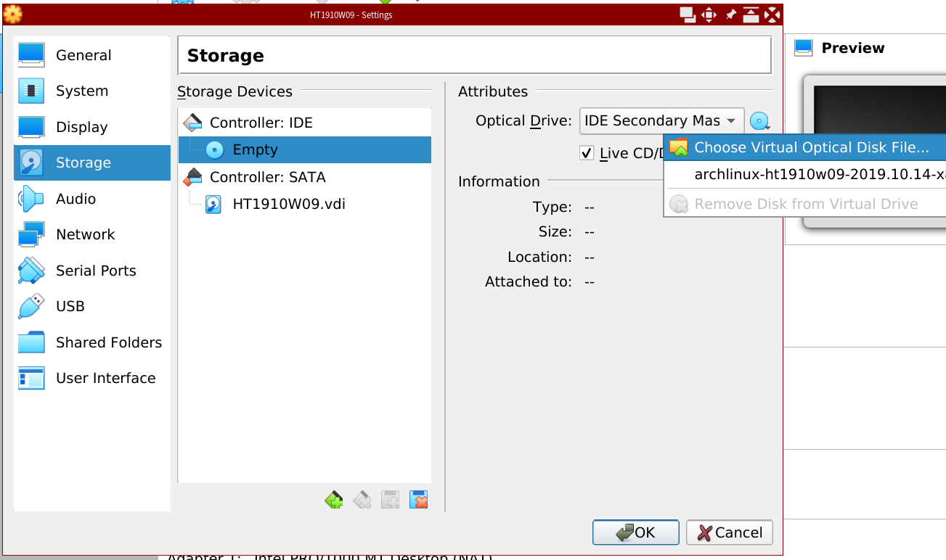Toggle the Live CD/DVD checkbox
The height and width of the screenshot is (560, 946).
[587, 153]
